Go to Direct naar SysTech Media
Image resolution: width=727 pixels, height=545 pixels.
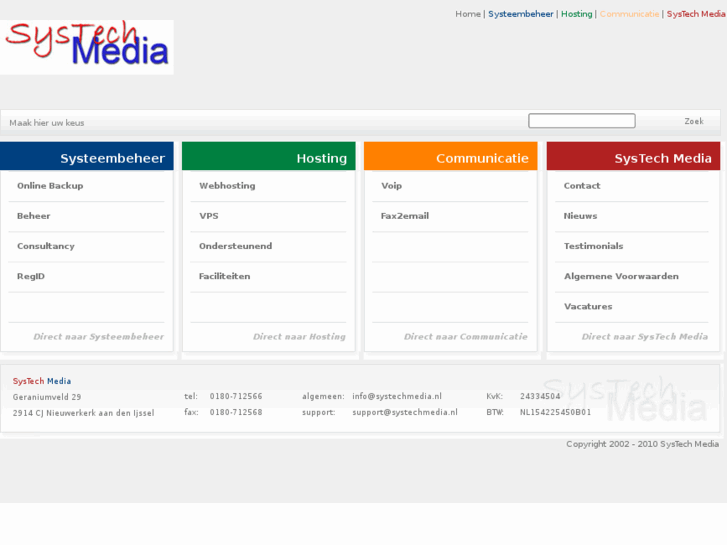click(x=645, y=337)
